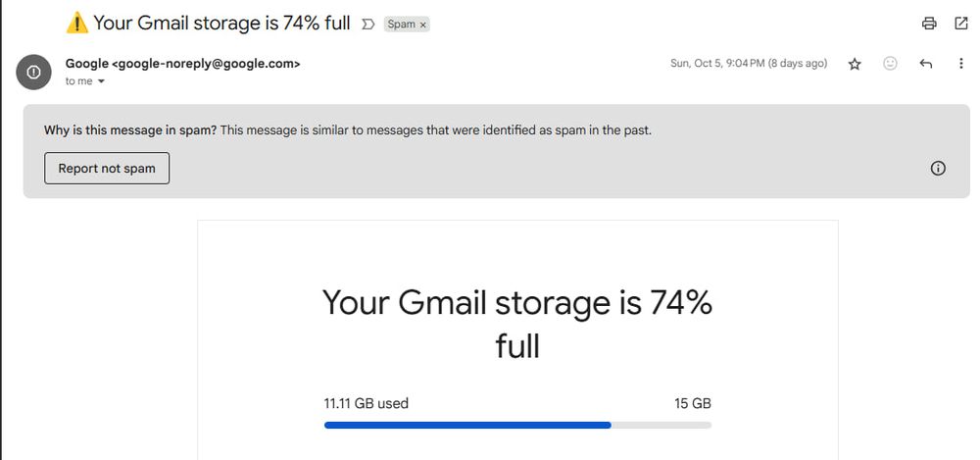This screenshot has width=980, height=460.
Task: Click the sender's spam avatar icon
Action: (34, 72)
